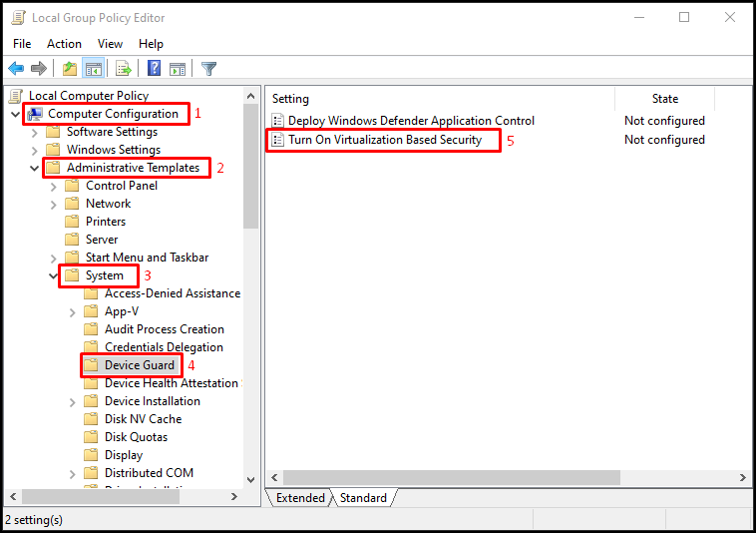Click Not configured state of Virtualization Based Security
The image size is (756, 533).
point(664,140)
